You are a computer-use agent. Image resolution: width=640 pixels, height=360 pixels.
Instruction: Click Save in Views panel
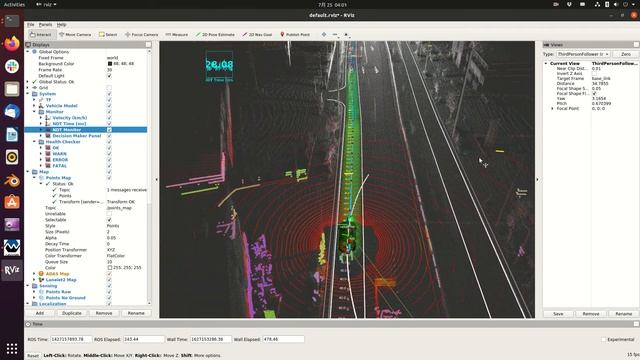tap(558, 314)
